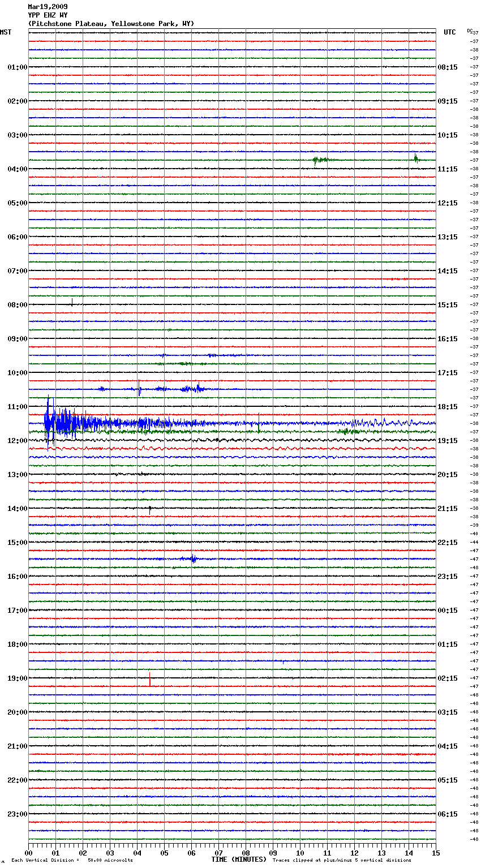This screenshot has height=868, width=481.
Task: Click the 11:15 UTC row label
Action: click(x=448, y=169)
